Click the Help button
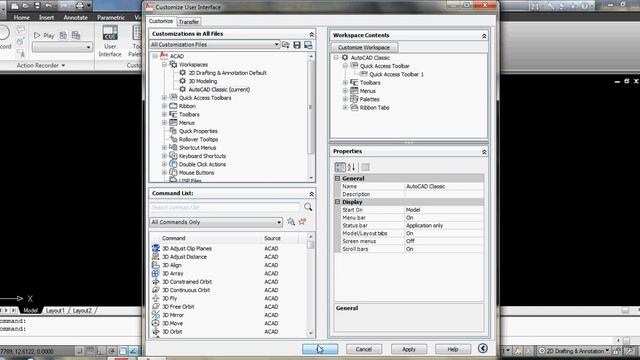Viewport: 640px width, 360px height. [453, 349]
